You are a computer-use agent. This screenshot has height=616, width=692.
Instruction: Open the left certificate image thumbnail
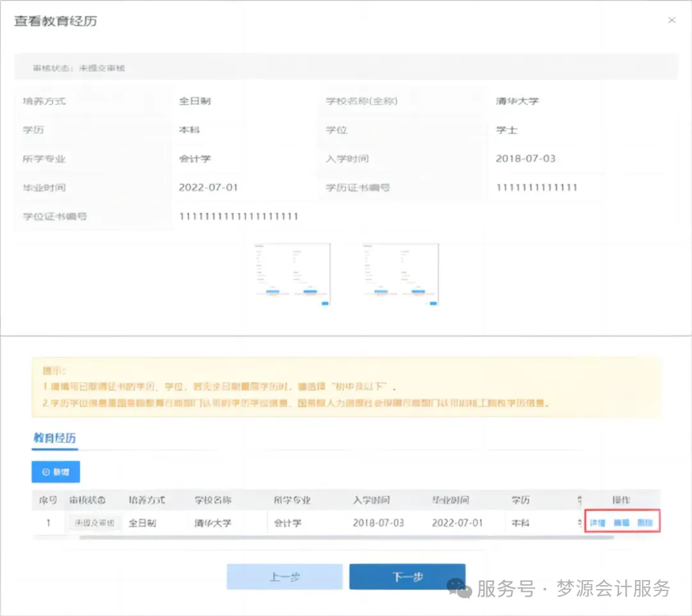coord(292,274)
